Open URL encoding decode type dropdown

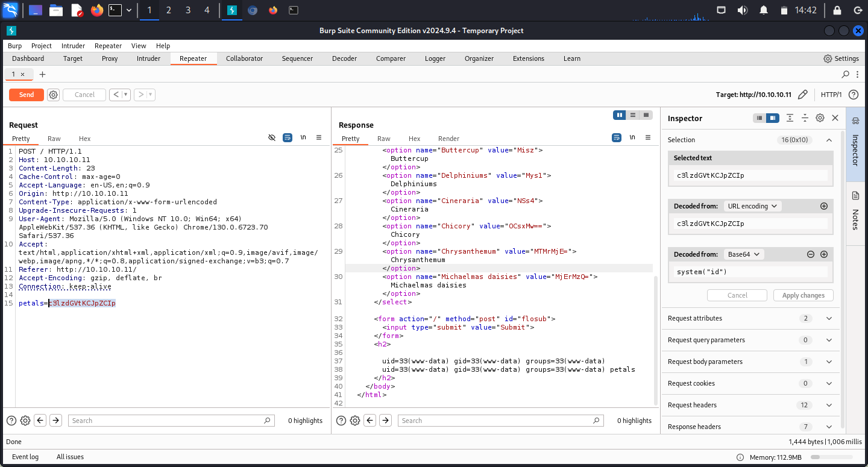pos(752,206)
